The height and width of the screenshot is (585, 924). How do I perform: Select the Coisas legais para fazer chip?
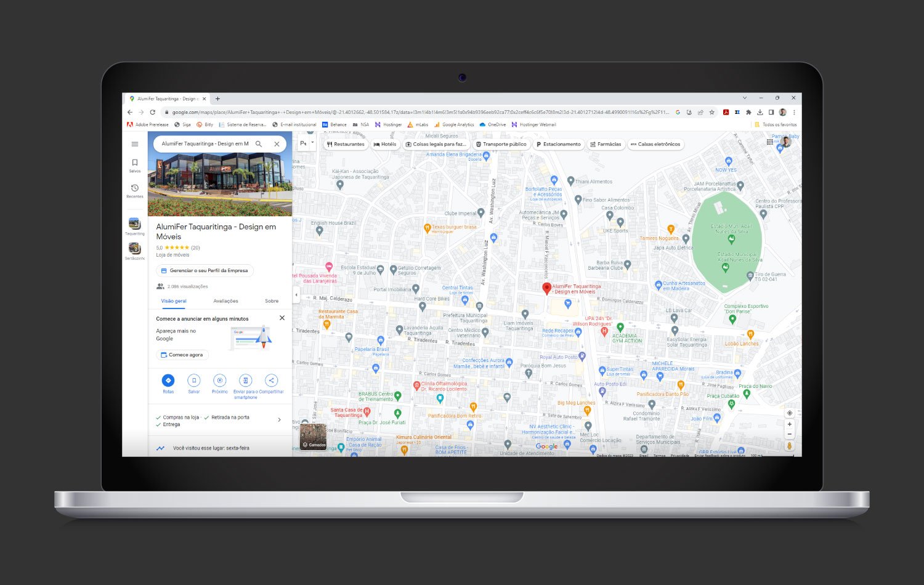point(436,144)
